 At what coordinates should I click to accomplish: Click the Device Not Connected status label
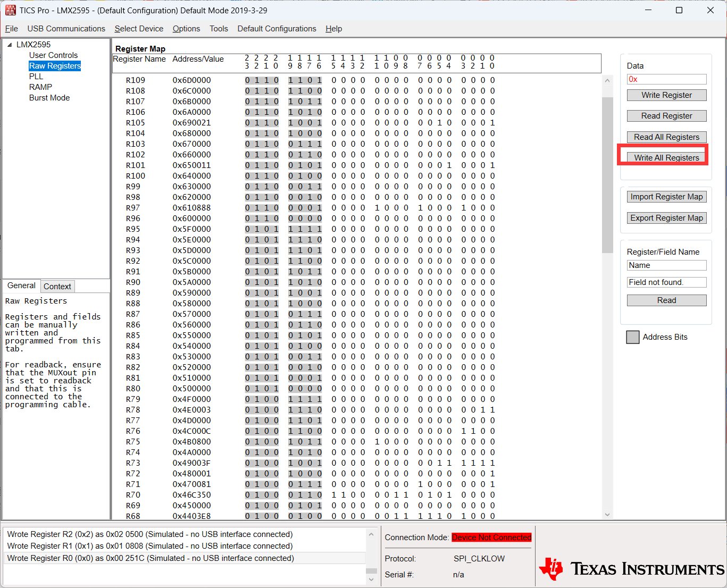point(491,537)
